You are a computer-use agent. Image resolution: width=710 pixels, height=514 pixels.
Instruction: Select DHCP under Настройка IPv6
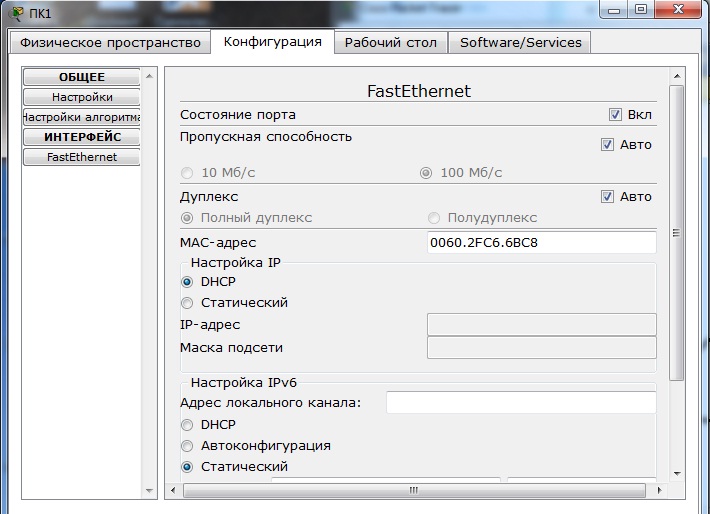click(187, 425)
